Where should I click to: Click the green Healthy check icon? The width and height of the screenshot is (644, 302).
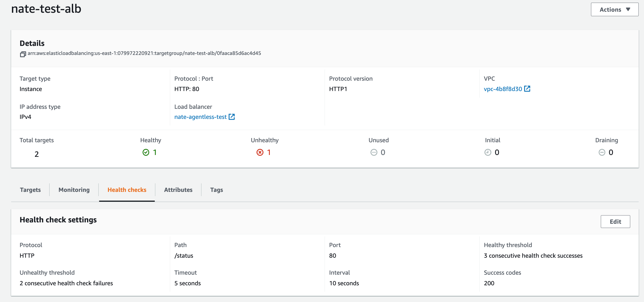click(x=146, y=152)
